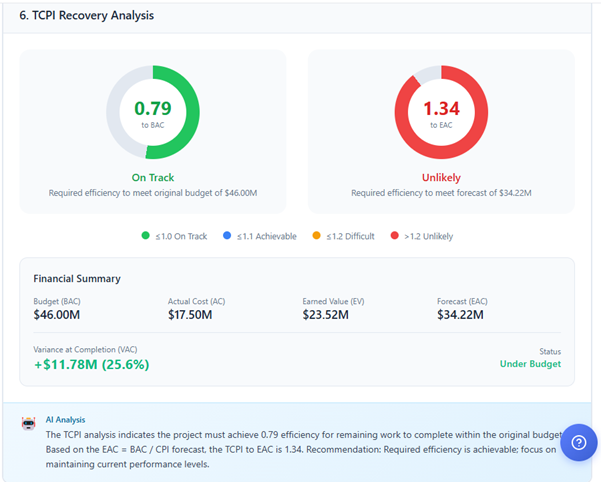Click the AI Analysis title text
This screenshot has height=482, width=601.
pos(68,421)
